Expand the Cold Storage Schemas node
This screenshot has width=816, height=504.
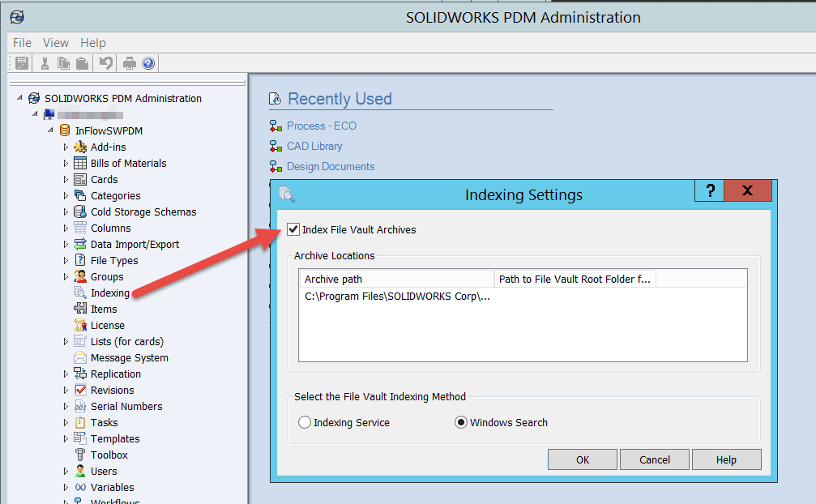[66, 211]
